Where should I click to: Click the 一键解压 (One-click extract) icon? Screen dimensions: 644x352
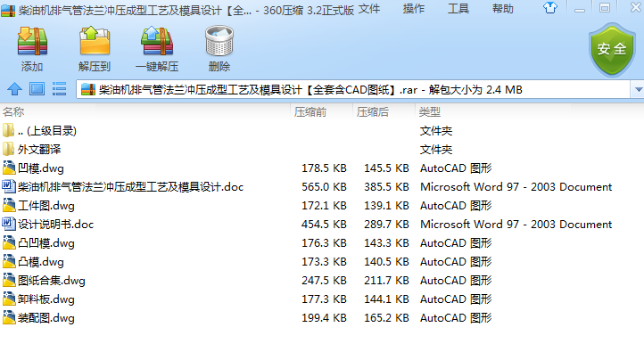pyautogui.click(x=157, y=41)
